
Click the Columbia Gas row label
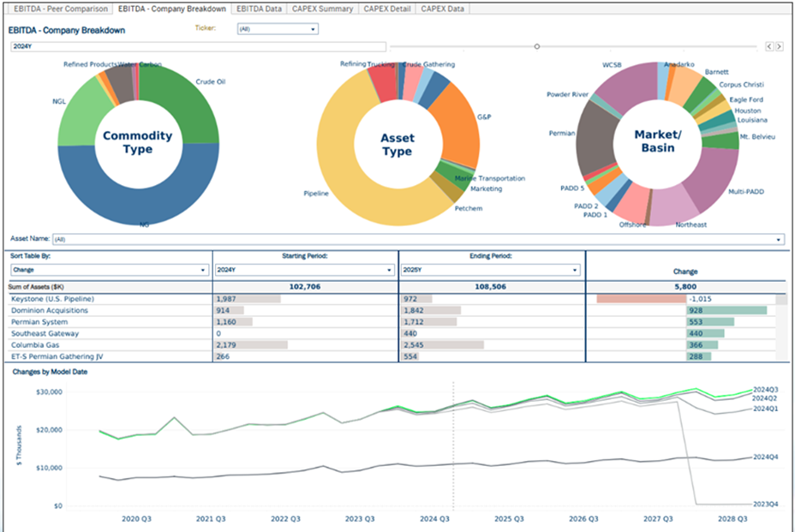35,345
